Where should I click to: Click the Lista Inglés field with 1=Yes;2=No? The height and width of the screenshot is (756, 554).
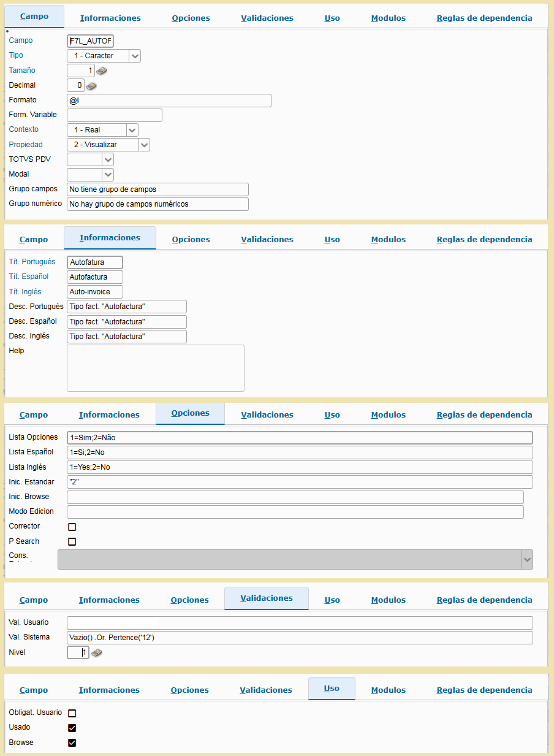click(300, 467)
